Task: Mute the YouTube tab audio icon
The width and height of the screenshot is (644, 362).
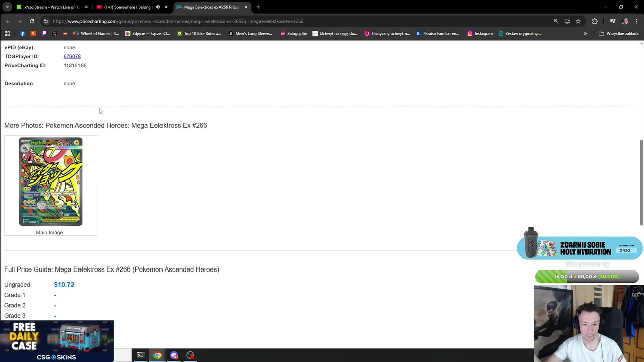Action: pyautogui.click(x=157, y=7)
